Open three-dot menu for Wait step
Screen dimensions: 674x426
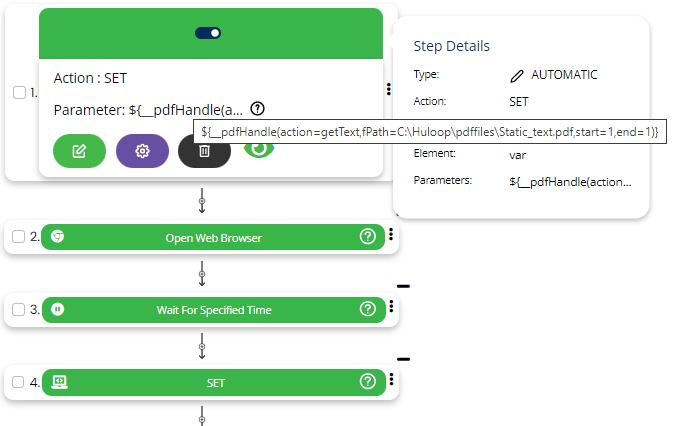coord(391,308)
